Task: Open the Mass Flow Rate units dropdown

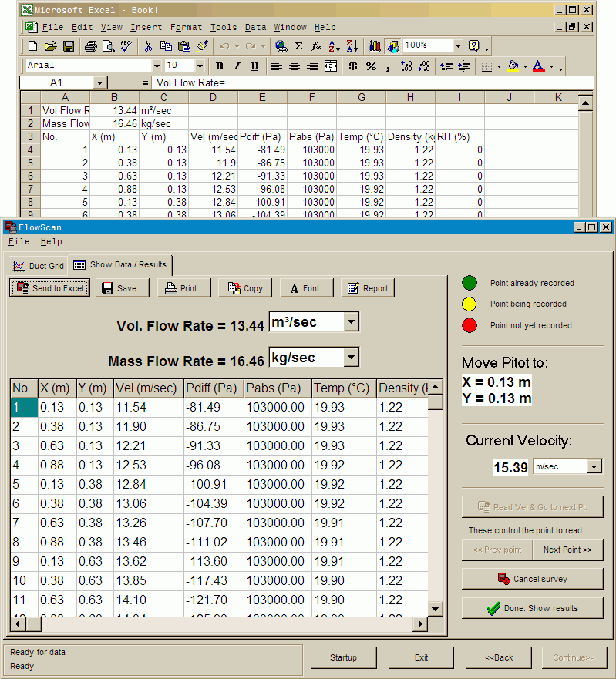Action: (x=351, y=357)
